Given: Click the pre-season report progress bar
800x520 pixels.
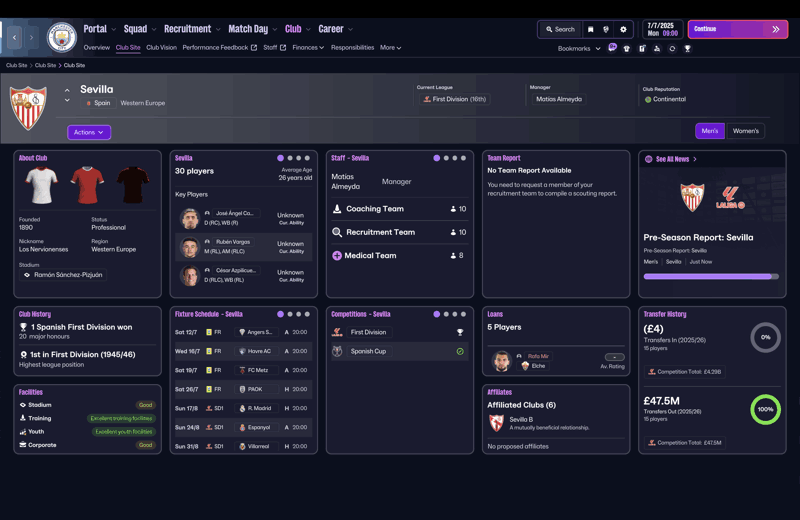Looking at the screenshot, I should click(x=711, y=277).
